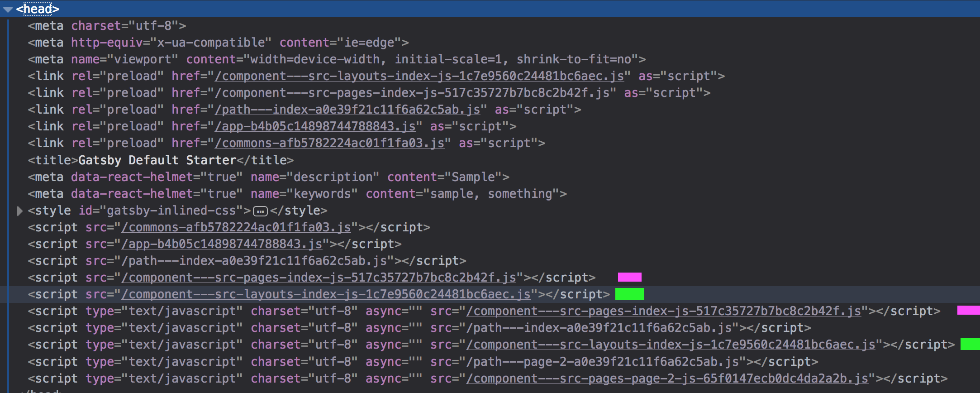The height and width of the screenshot is (393, 980).
Task: Open layouts-index-js href in the preload link row
Action: 419,76
